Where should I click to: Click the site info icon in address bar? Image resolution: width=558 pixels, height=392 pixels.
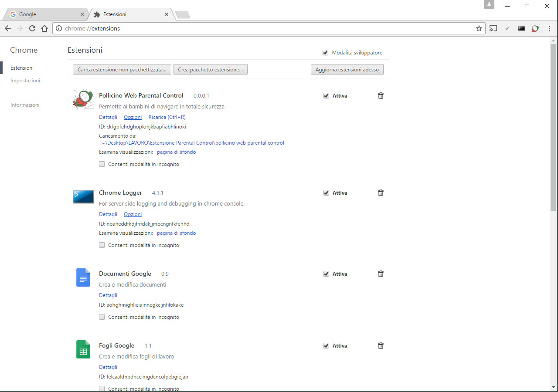59,28
